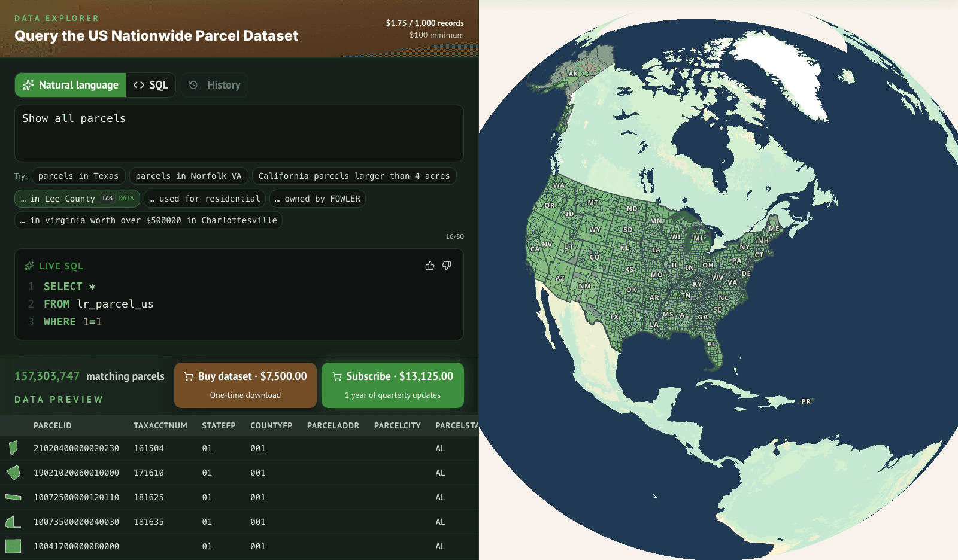Click Maine (ME) on the map
This screenshot has height=560, width=958.
click(774, 229)
